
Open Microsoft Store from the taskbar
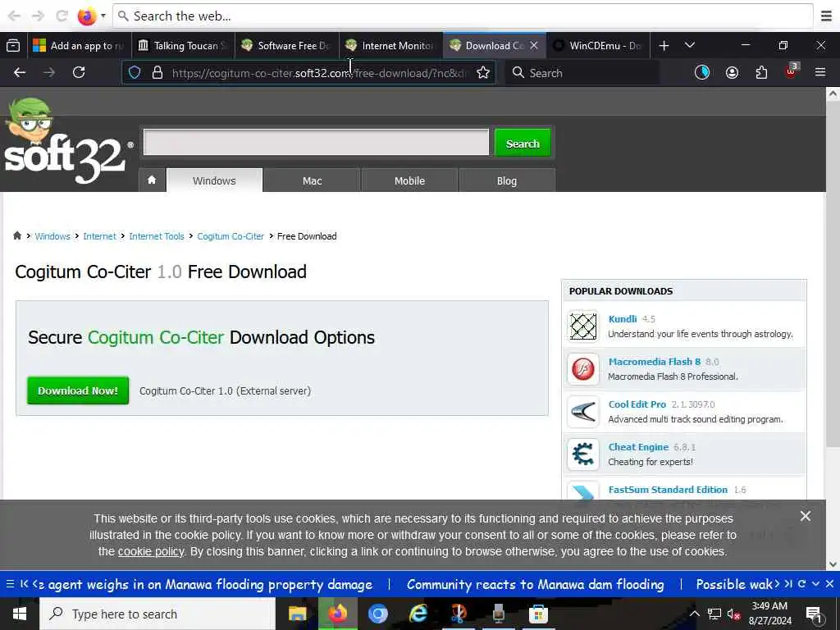coord(538,614)
